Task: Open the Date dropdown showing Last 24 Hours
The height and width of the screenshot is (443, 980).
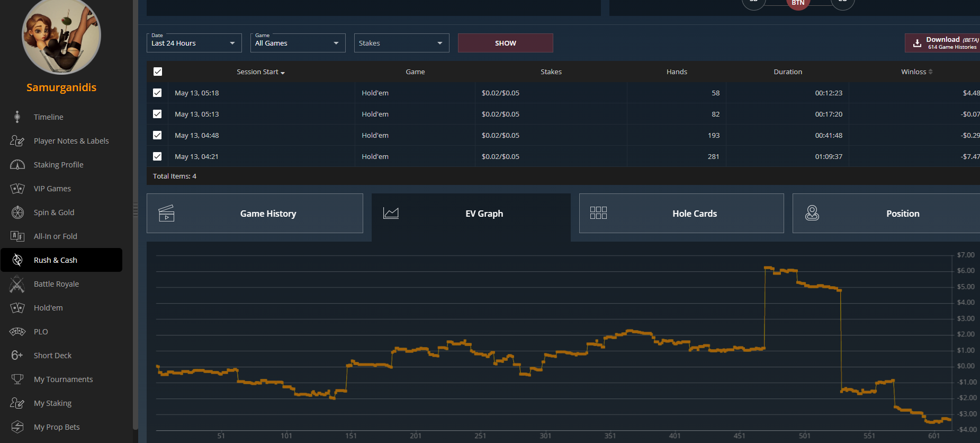Action: [194, 43]
